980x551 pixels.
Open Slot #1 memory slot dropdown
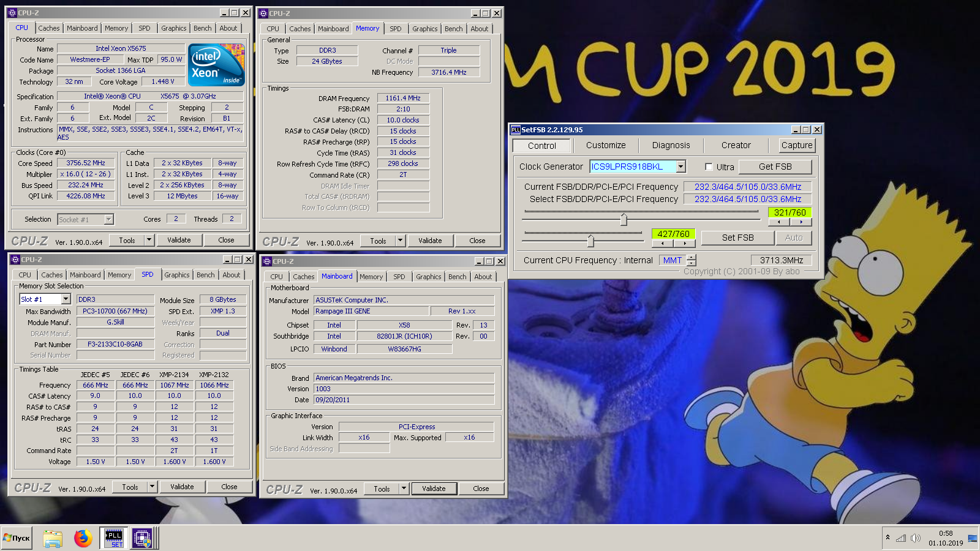coord(66,299)
